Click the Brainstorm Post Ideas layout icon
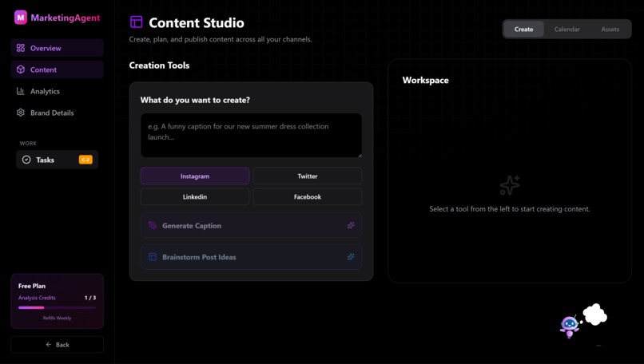Viewport: 644px width, 364px height. 153,257
